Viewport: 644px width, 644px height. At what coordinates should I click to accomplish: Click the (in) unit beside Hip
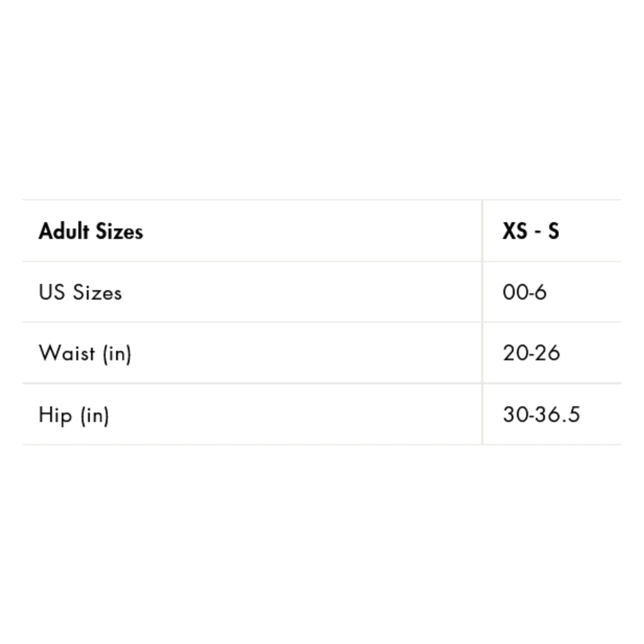(x=95, y=415)
